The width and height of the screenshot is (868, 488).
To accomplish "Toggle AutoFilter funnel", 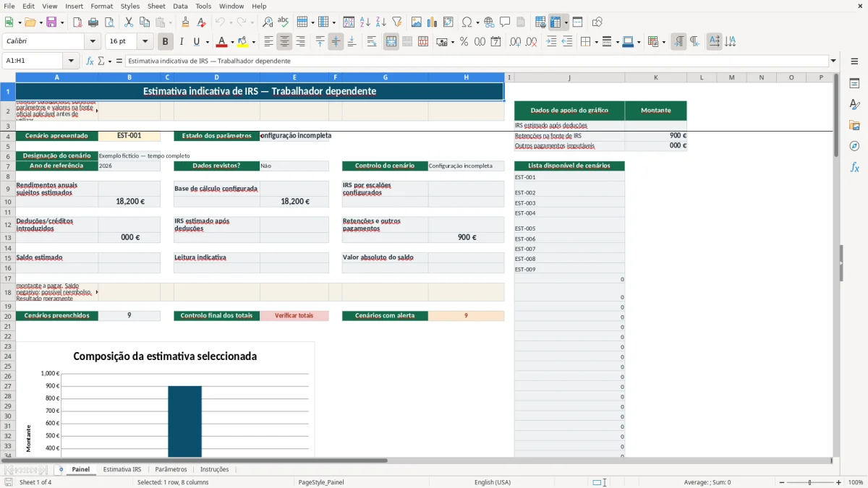I will pos(396,22).
